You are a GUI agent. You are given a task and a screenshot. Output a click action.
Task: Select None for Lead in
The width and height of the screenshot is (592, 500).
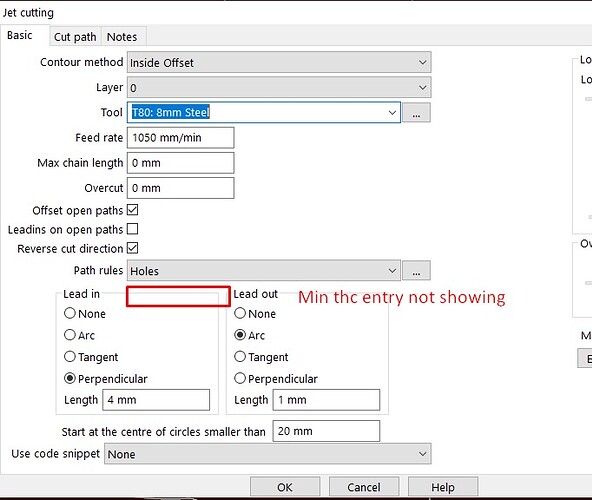70,313
